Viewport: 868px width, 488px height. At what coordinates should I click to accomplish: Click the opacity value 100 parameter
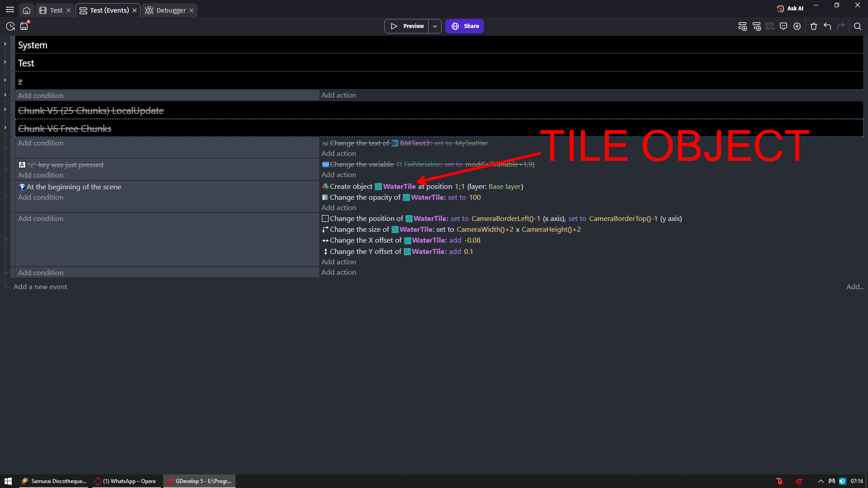475,197
